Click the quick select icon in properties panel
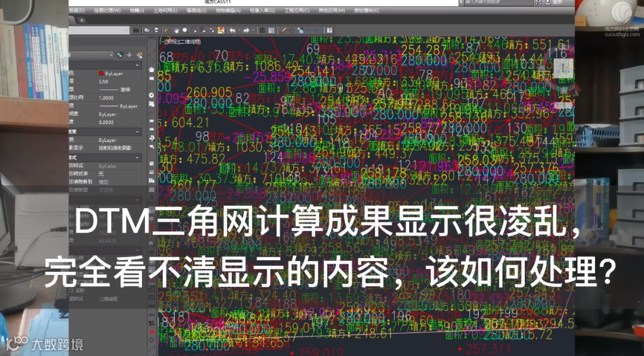Screen dimensions: 644x356 click(x=139, y=55)
